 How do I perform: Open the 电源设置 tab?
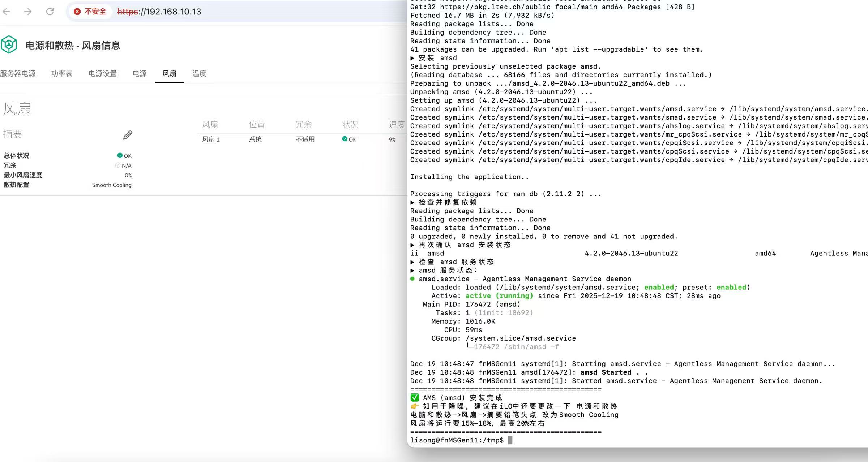point(103,74)
